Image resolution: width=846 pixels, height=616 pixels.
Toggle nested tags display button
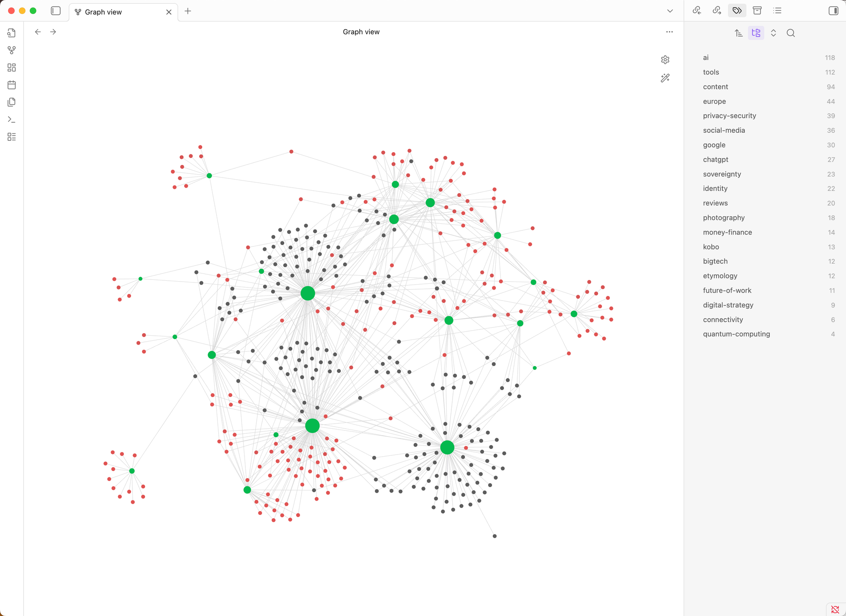click(x=756, y=33)
